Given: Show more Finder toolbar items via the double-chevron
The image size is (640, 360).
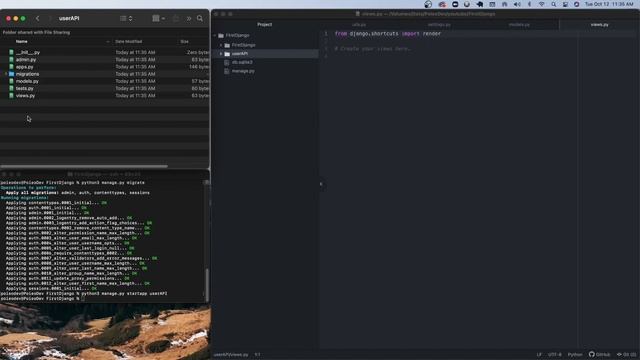Looking at the screenshot, I should click(189, 18).
